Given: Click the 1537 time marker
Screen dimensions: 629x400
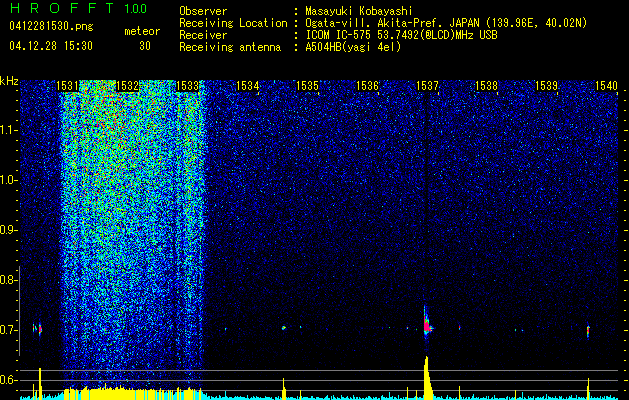Looking at the screenshot, I should coord(427,86).
